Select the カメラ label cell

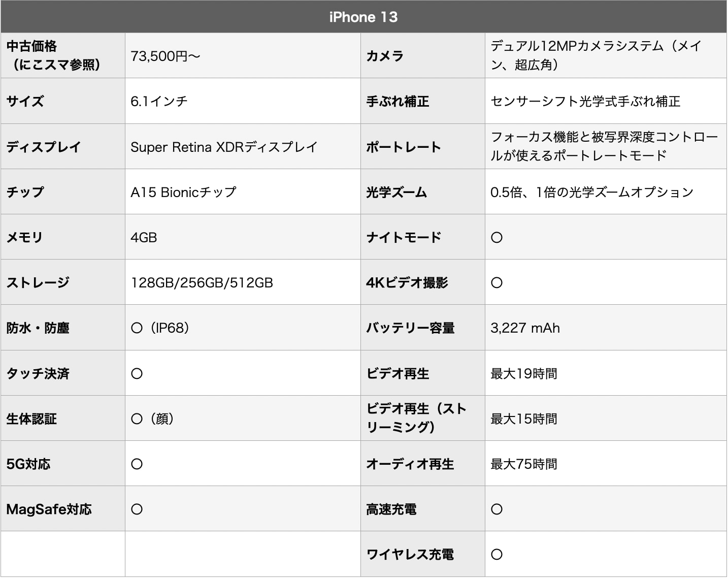[x=423, y=55]
